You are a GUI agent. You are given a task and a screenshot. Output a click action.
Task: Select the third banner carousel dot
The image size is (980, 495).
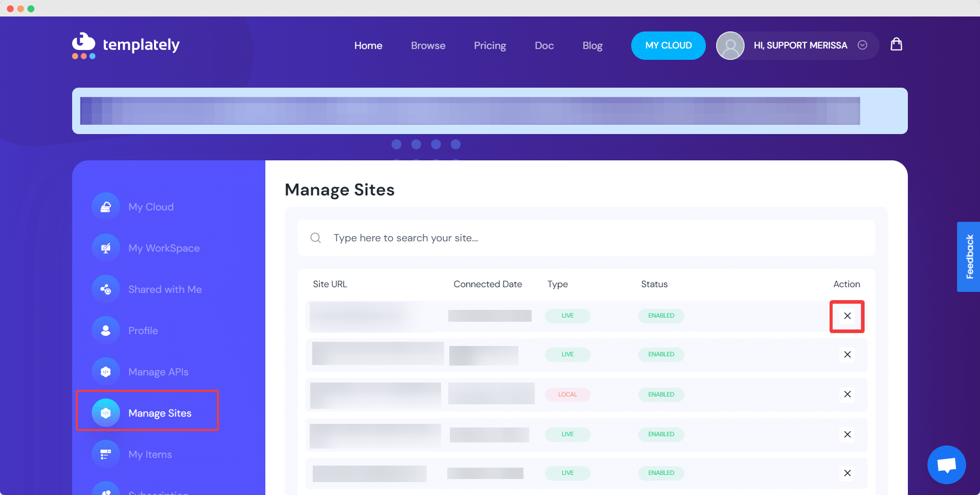tap(436, 144)
